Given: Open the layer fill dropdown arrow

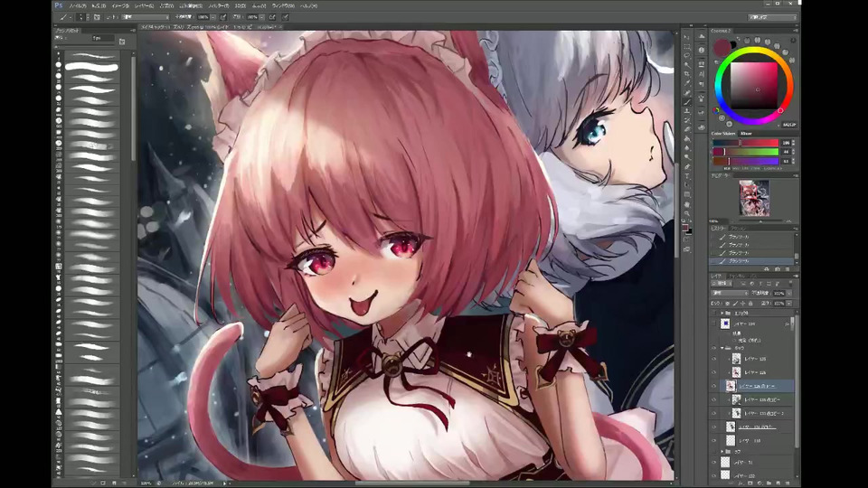Looking at the screenshot, I should (x=788, y=304).
